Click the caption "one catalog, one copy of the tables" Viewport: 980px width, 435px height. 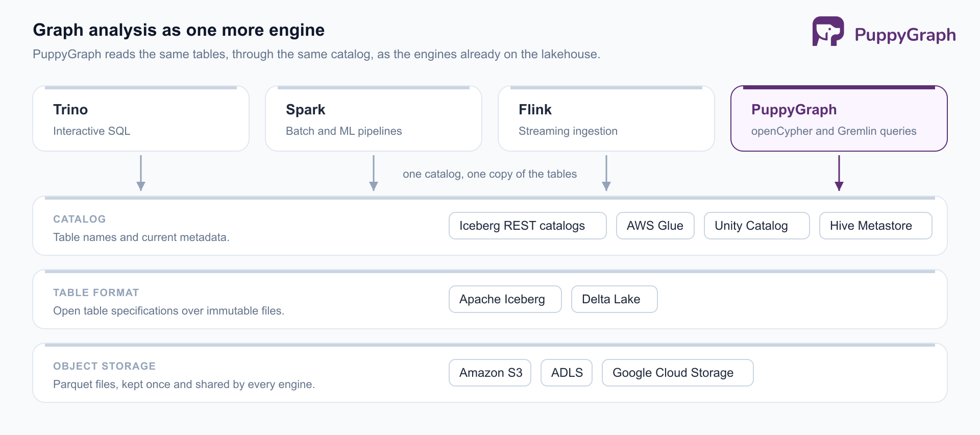(490, 174)
